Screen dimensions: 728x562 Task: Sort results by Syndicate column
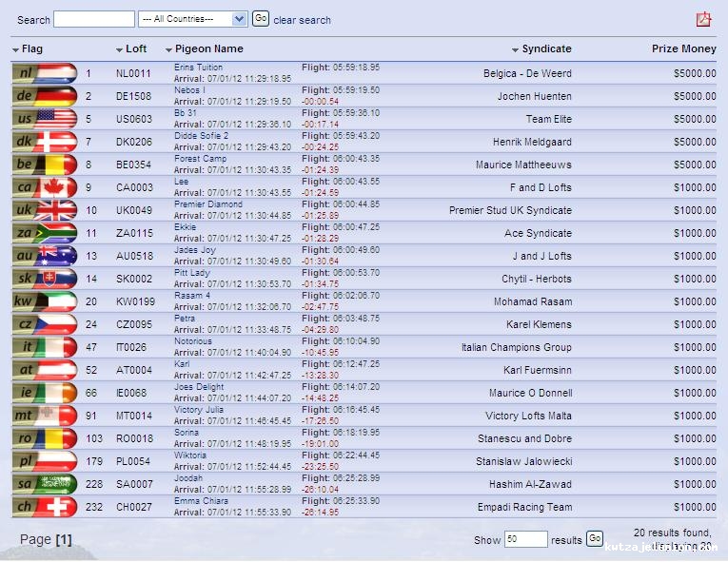[x=546, y=48]
